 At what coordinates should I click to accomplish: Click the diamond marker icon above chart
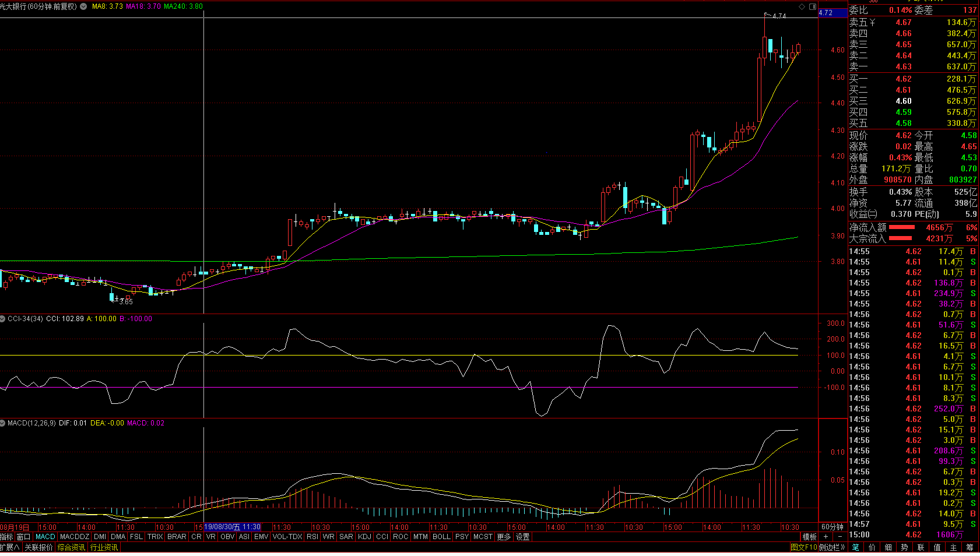[x=802, y=6]
